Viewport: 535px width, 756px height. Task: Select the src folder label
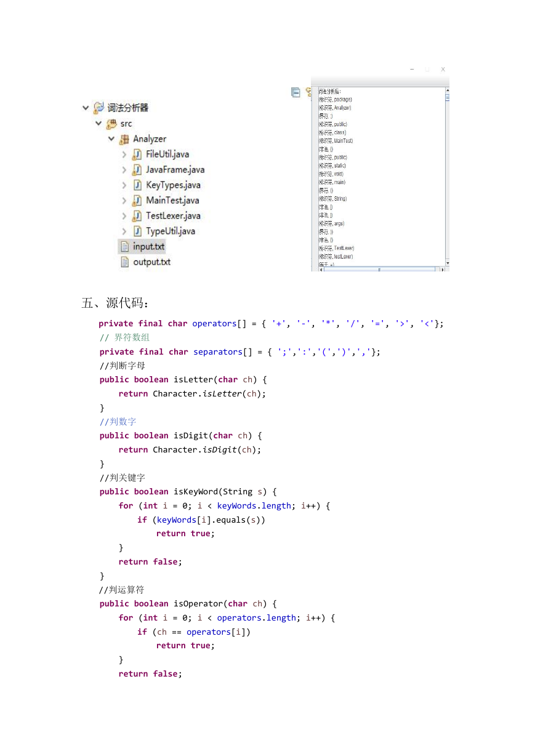click(x=126, y=124)
